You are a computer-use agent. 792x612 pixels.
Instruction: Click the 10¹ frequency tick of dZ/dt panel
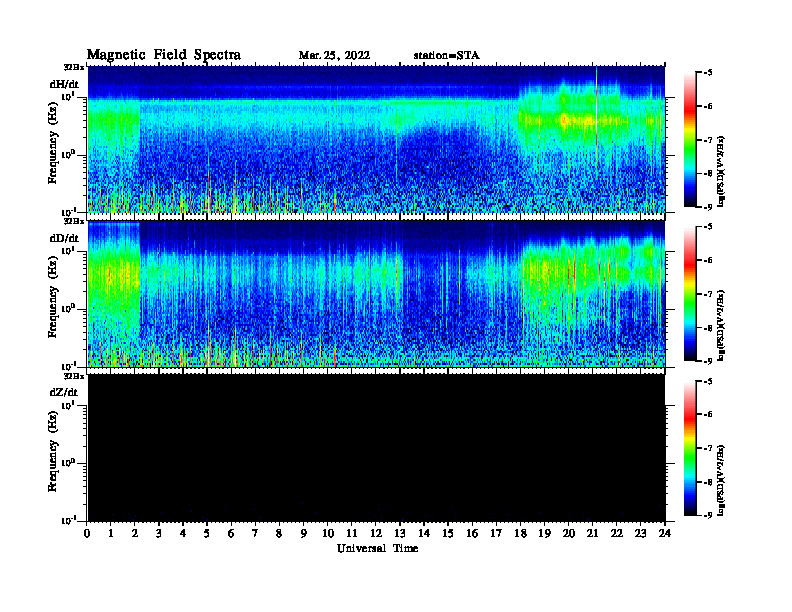click(68, 405)
